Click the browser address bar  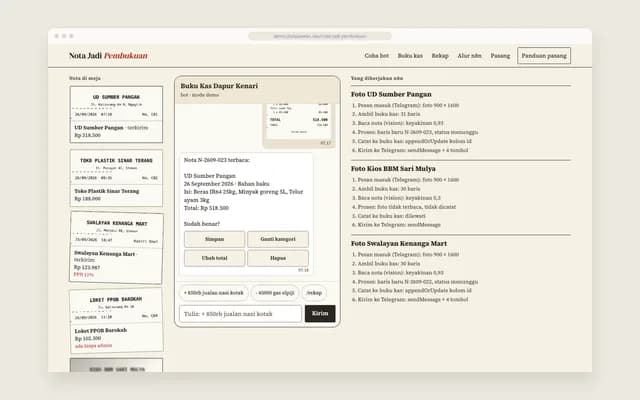(320, 36)
